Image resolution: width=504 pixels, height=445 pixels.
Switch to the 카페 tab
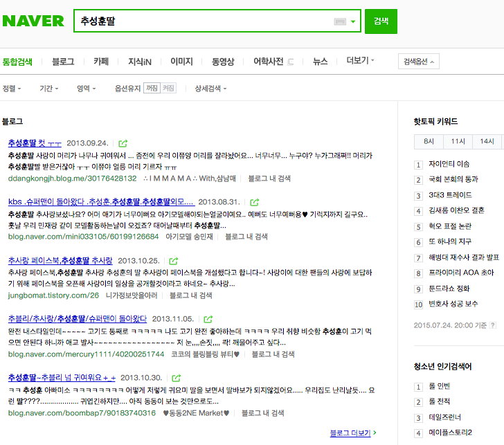pyautogui.click(x=101, y=62)
